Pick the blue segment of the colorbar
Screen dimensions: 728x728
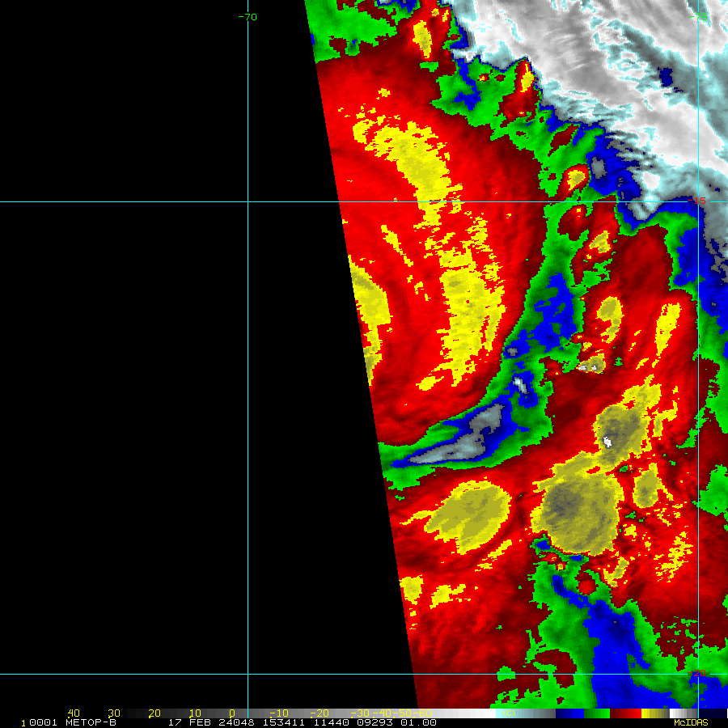(x=569, y=713)
